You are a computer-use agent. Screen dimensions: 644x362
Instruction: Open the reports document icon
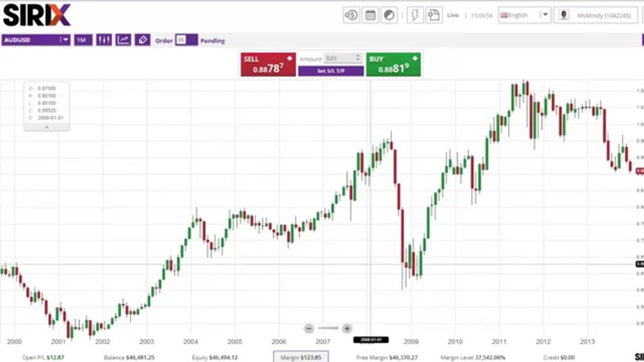point(434,15)
